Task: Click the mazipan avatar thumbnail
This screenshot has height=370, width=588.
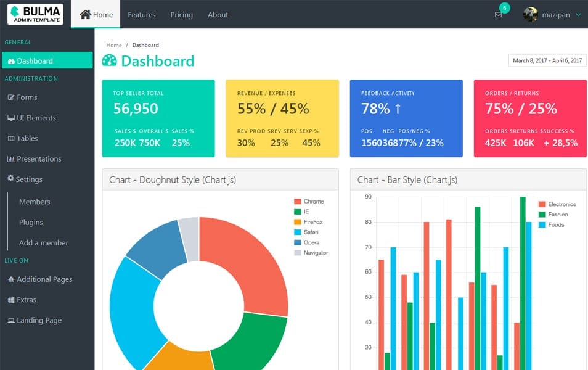Action: click(x=529, y=14)
